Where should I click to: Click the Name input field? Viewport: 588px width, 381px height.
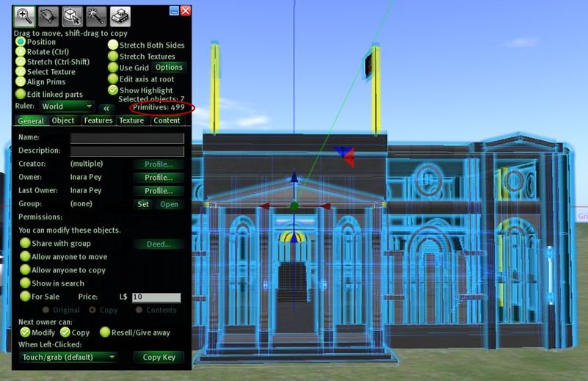pos(126,137)
